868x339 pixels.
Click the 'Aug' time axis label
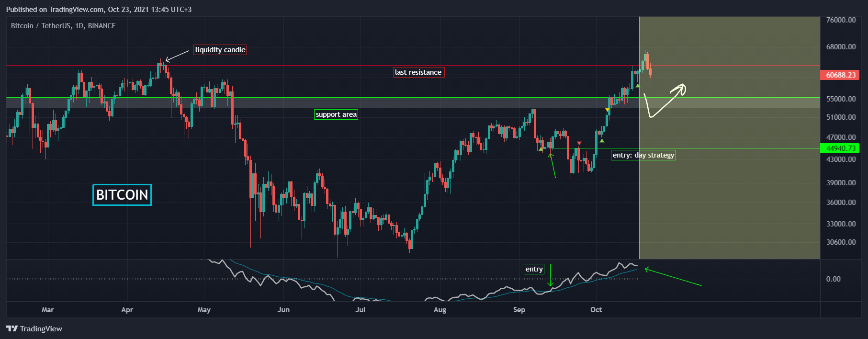point(440,310)
